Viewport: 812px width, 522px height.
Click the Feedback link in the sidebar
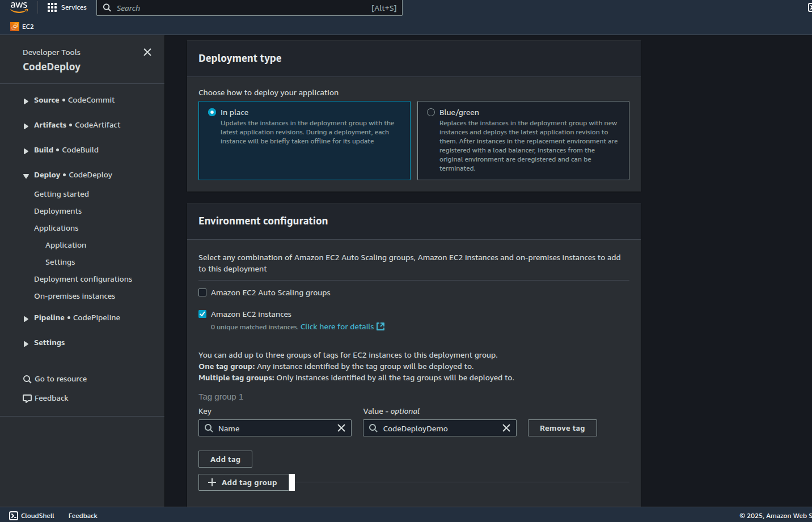click(x=51, y=398)
